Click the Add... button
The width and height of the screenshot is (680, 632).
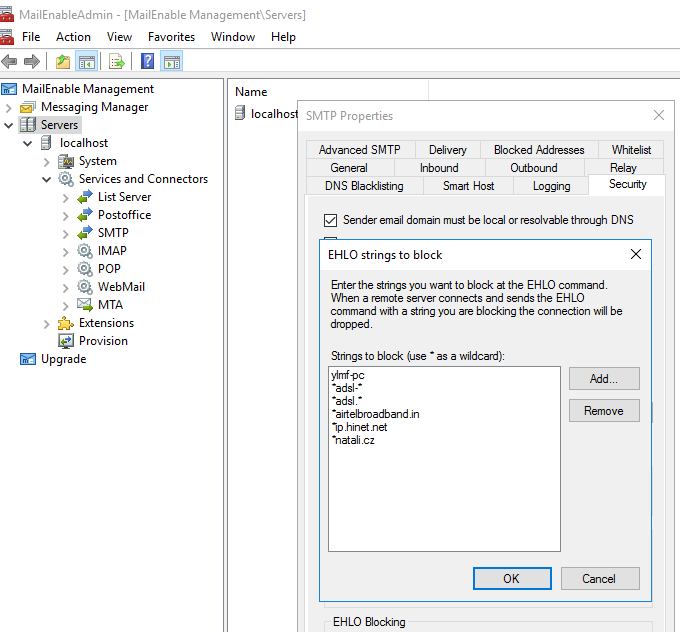(x=604, y=379)
